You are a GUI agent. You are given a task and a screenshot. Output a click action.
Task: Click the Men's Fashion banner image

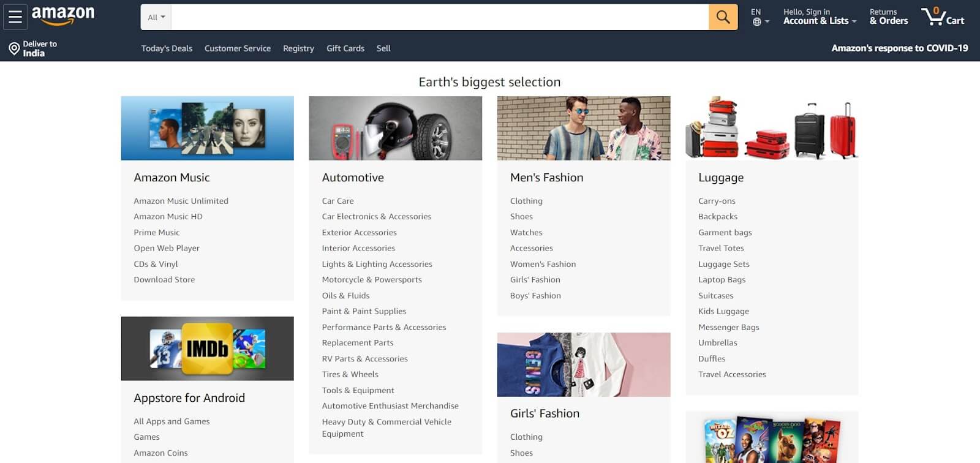click(584, 128)
